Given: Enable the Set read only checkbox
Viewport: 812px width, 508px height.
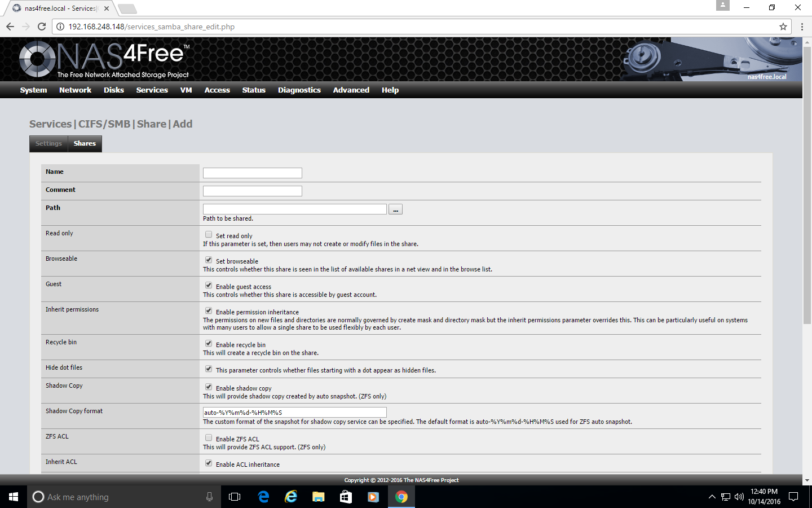Looking at the screenshot, I should [x=209, y=235].
